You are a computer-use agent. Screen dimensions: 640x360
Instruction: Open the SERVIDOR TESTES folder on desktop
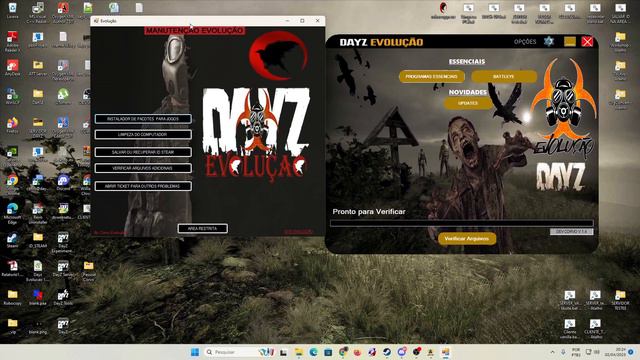click(x=620, y=300)
